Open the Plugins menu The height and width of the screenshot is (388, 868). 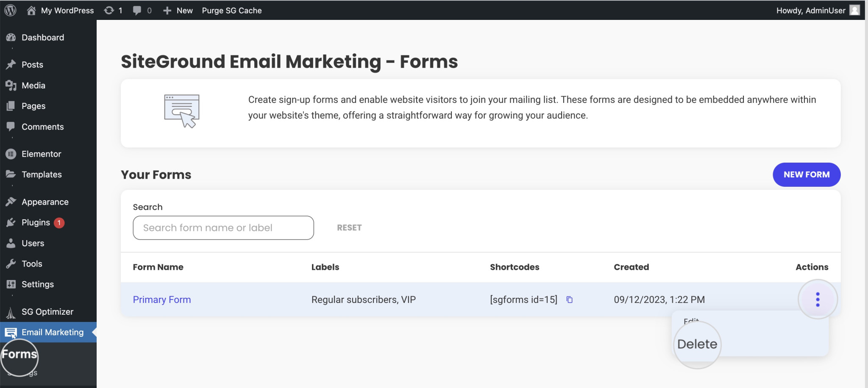pos(36,222)
